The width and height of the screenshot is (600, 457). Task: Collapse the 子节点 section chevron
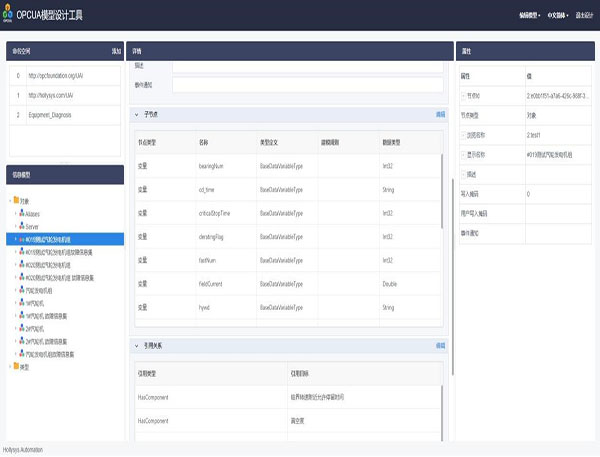point(137,114)
